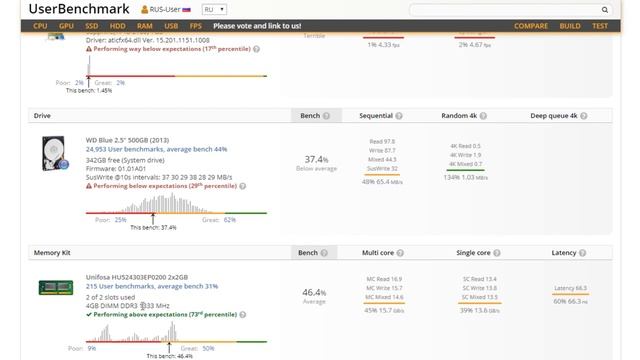This screenshot has width=640, height=360.
Task: Click help icon beside 17th percentile warning
Action: 256,49
